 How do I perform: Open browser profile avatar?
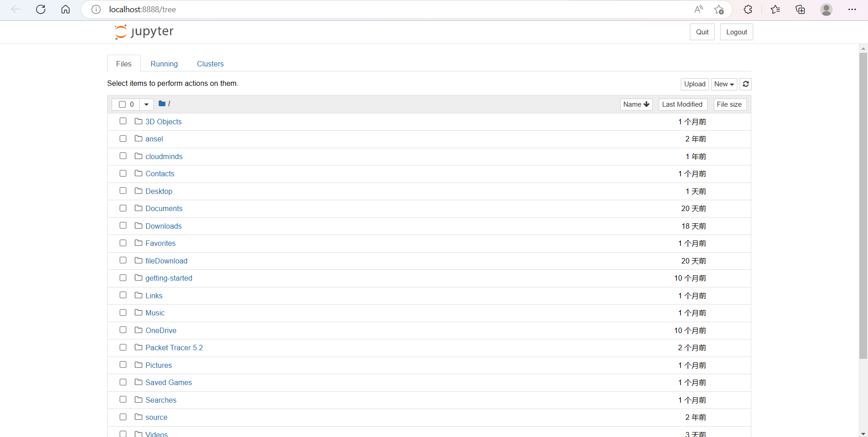pos(826,9)
